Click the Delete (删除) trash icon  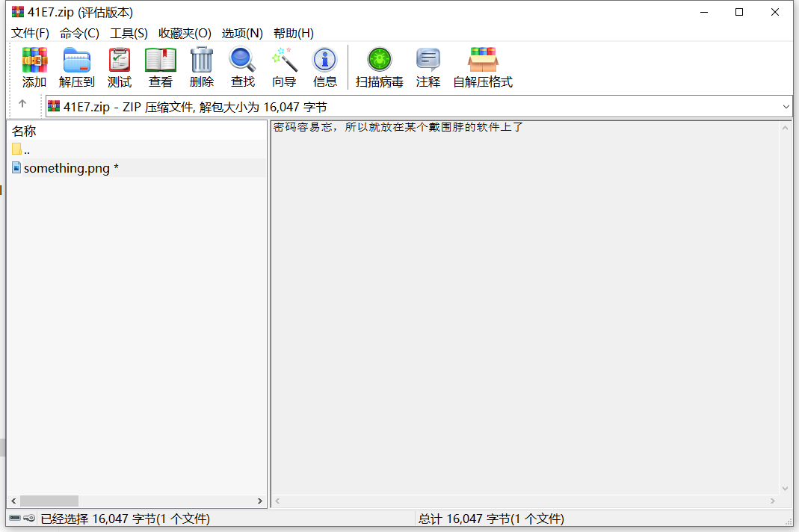click(x=201, y=60)
